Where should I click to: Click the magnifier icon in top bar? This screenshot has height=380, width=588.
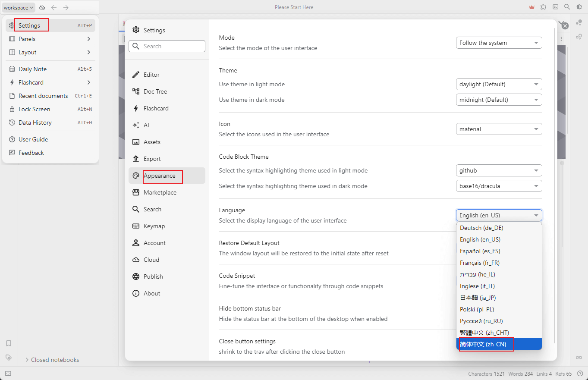(567, 7)
